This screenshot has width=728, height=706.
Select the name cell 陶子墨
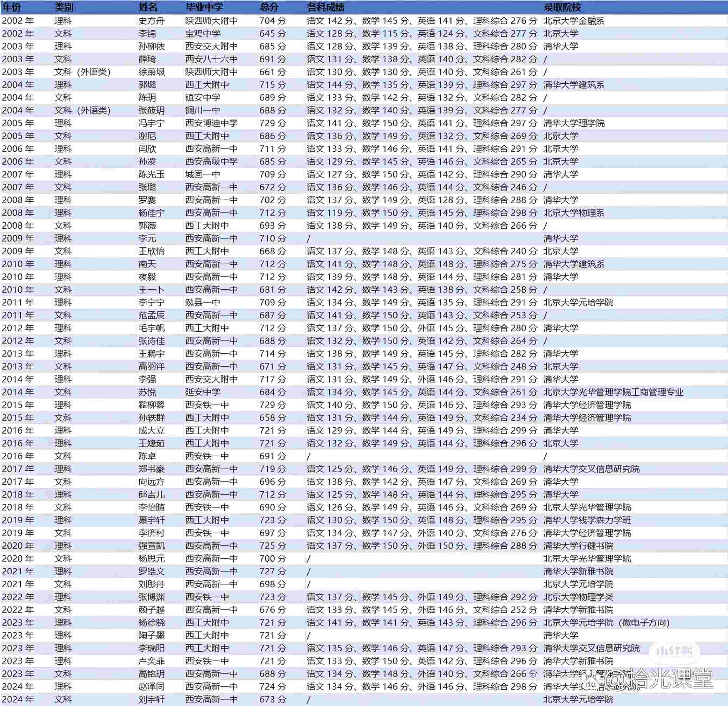[152, 636]
